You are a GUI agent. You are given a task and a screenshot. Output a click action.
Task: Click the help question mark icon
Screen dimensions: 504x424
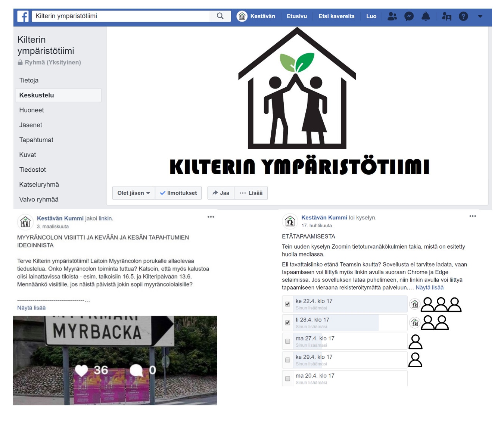pos(463,16)
